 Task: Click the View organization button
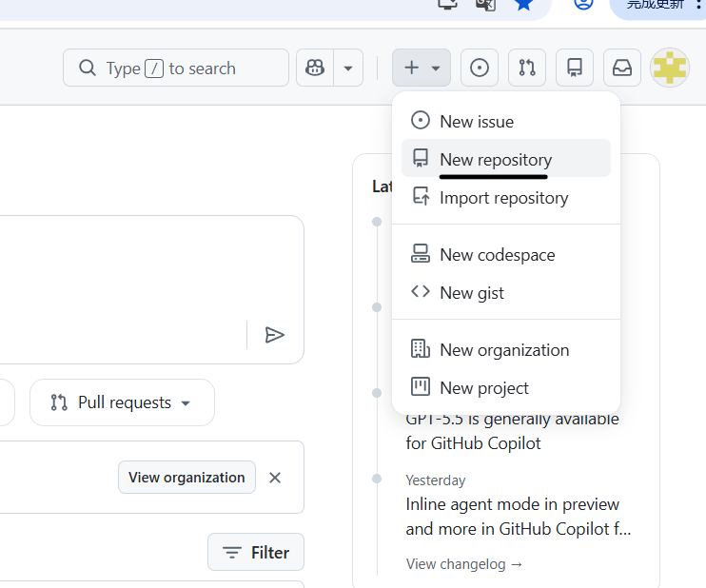[x=186, y=478]
